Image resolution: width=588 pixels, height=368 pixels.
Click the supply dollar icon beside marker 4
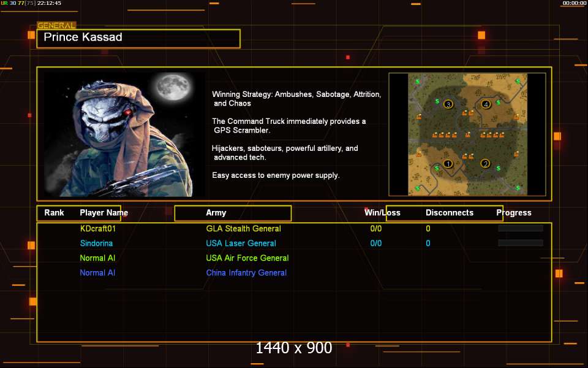coord(499,102)
